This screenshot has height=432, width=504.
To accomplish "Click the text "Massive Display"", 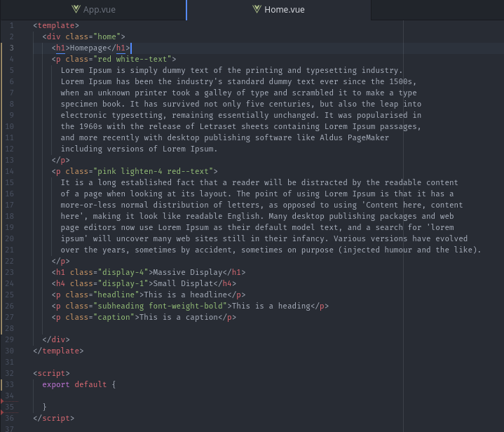I will pos(188,272).
